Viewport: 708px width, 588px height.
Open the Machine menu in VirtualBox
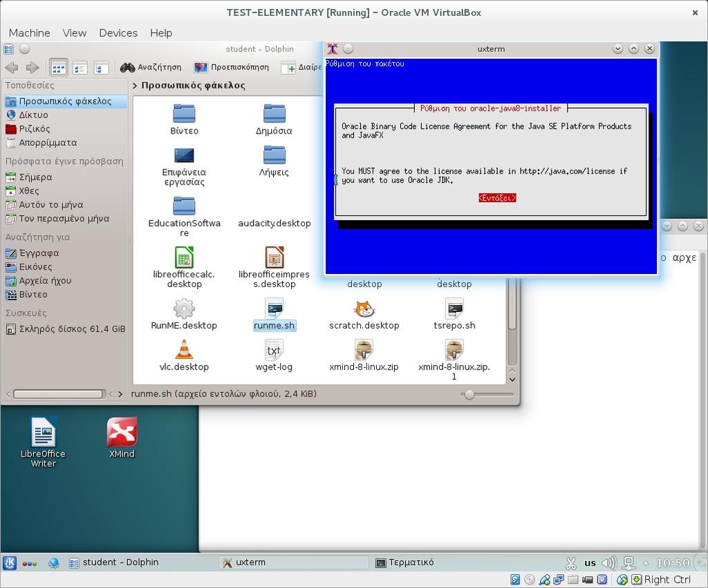(29, 33)
